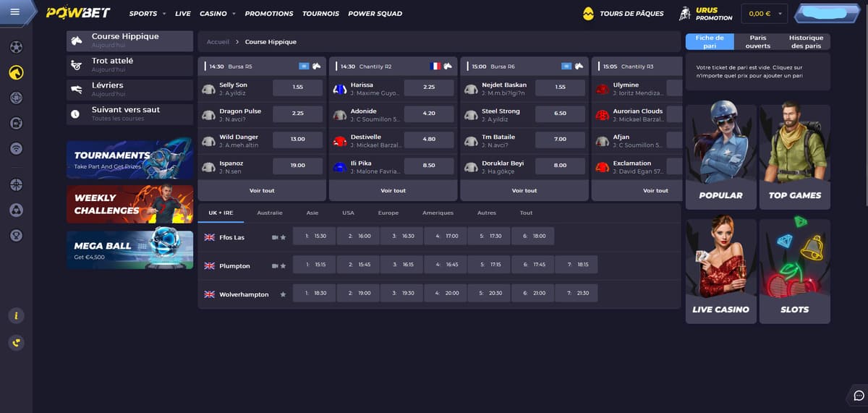This screenshot has width=868, height=413.
Task: Open the hamburger menu at top left
Action: (x=15, y=12)
